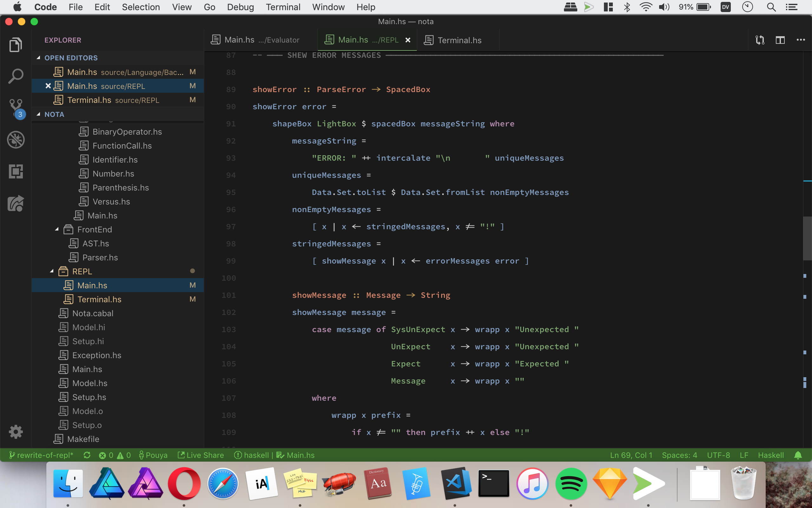Open the Debug view in activity bar

click(x=16, y=140)
